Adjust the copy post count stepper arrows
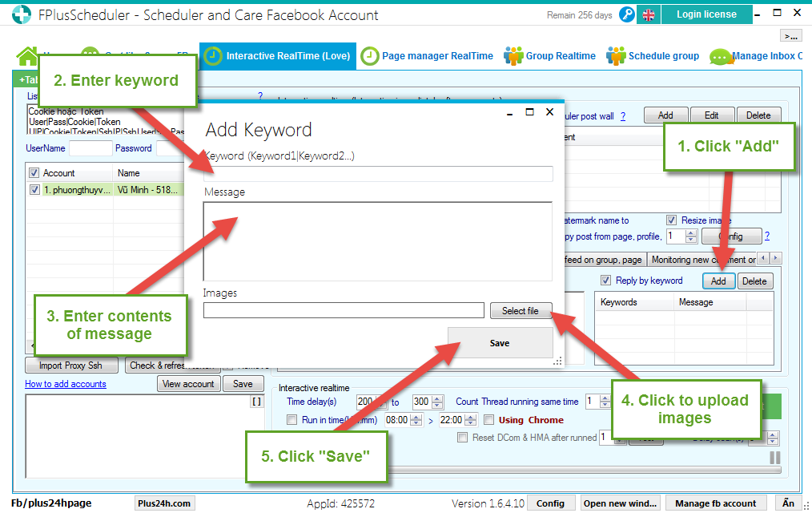Screen dimensions: 812x513 (x=691, y=236)
